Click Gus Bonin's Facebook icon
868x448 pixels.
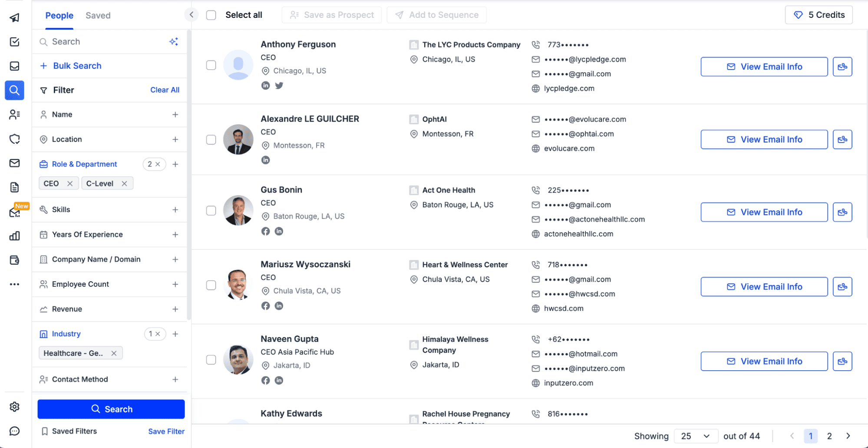tap(266, 231)
